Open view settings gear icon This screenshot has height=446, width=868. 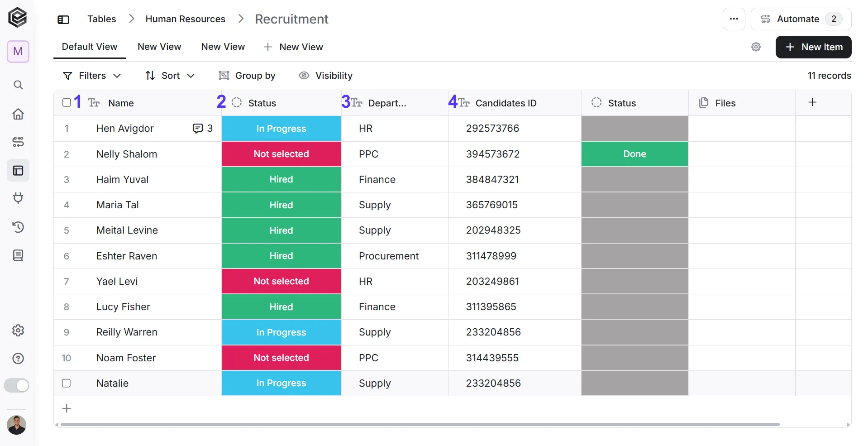pos(756,47)
